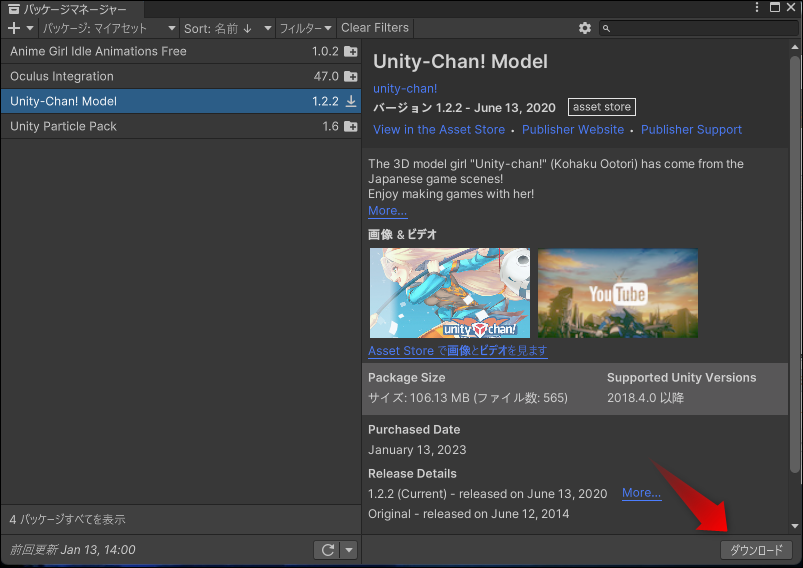This screenshot has width=803, height=568.
Task: Open the YouTube video thumbnail
Action: (618, 293)
